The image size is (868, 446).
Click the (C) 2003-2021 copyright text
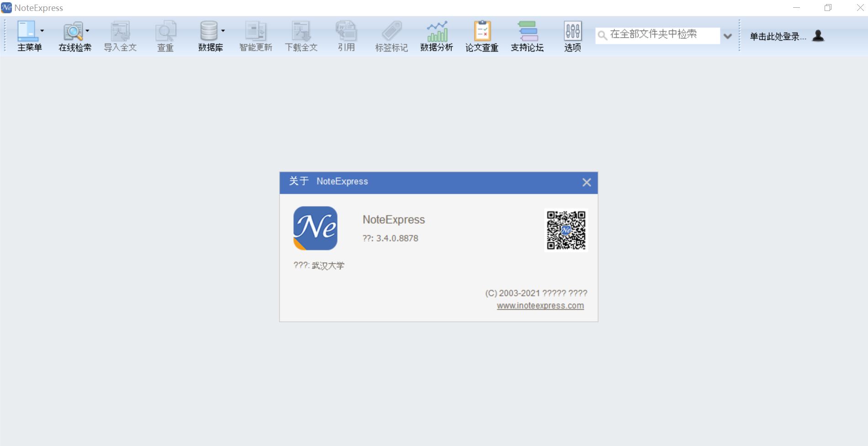pos(536,293)
